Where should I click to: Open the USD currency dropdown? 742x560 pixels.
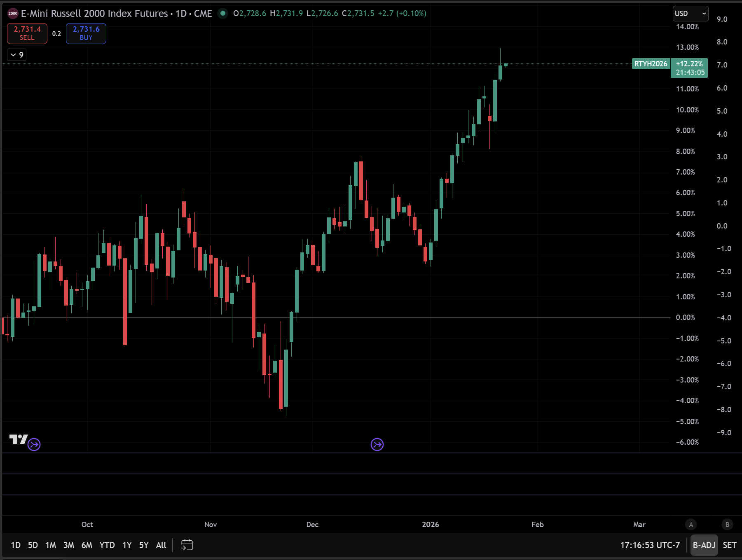691,14
